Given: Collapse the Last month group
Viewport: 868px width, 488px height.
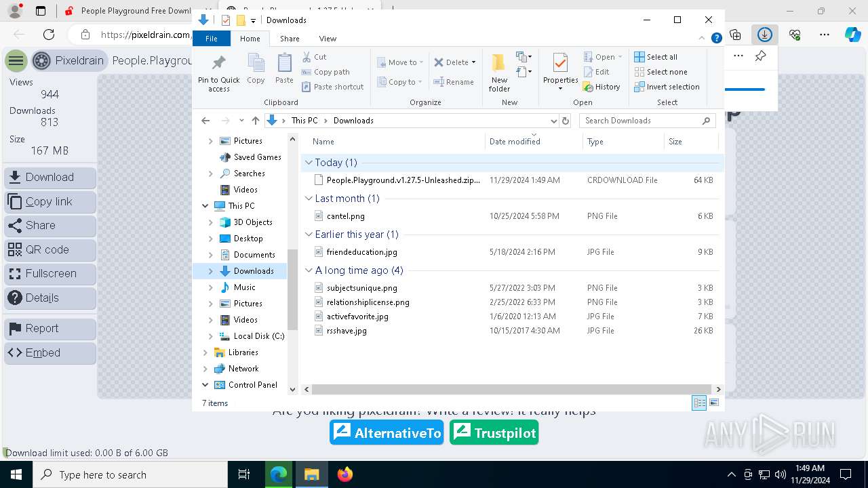Looking at the screenshot, I should coord(309,199).
